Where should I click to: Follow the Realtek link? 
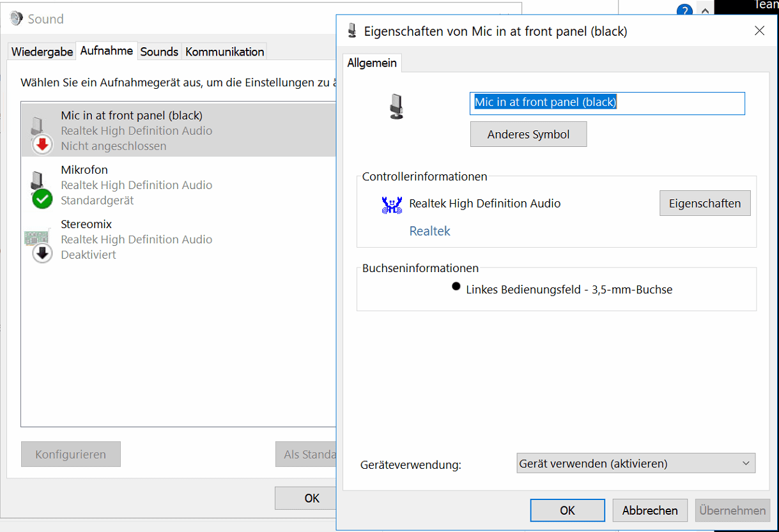429,231
